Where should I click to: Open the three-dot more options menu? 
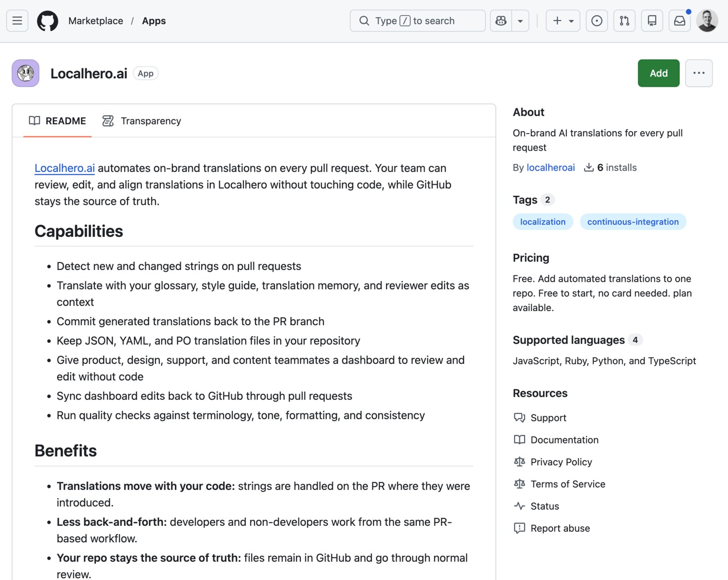tap(699, 73)
